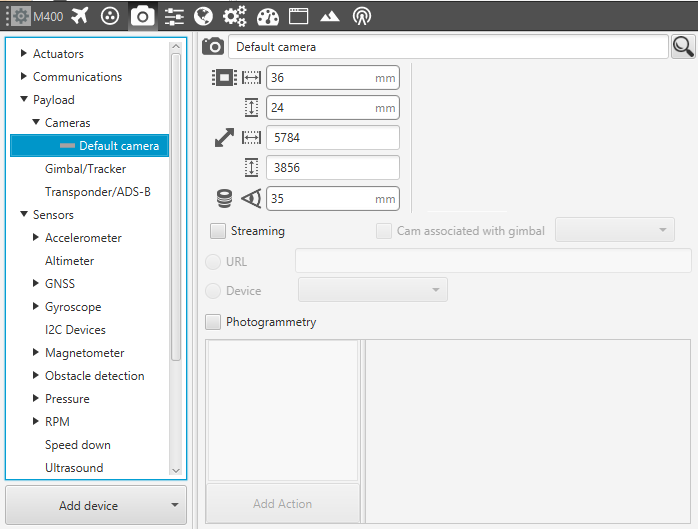
Task: Collapse the Sensors tree node
Action: pos(24,214)
